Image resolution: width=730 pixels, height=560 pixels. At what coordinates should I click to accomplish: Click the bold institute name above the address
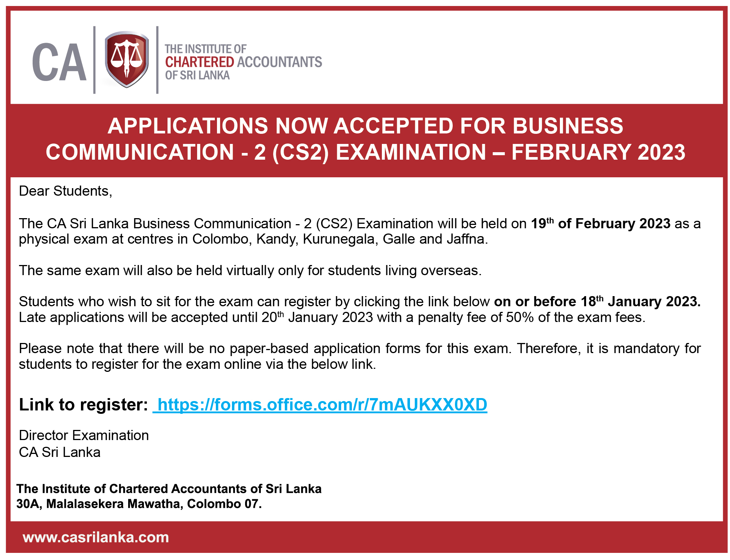[x=169, y=489]
